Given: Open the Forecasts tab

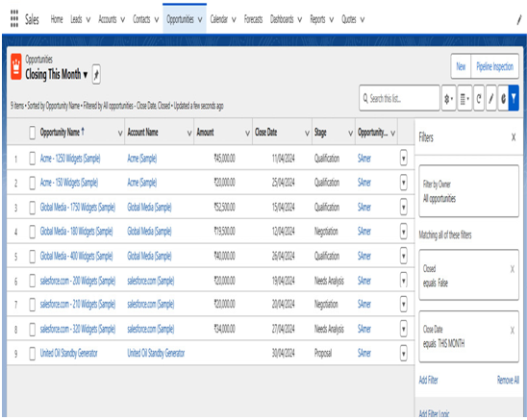Looking at the screenshot, I should 253,19.
